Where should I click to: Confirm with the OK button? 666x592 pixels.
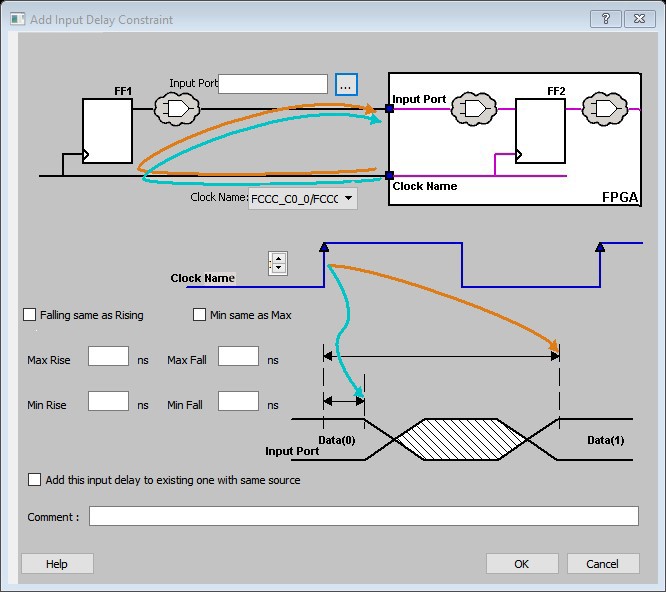pyautogui.click(x=522, y=564)
